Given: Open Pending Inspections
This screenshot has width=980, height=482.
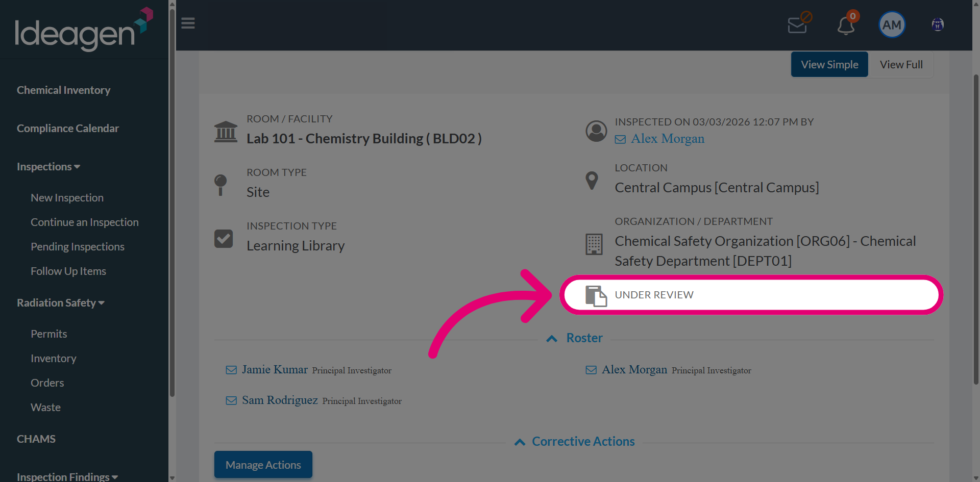Looking at the screenshot, I should [x=78, y=247].
